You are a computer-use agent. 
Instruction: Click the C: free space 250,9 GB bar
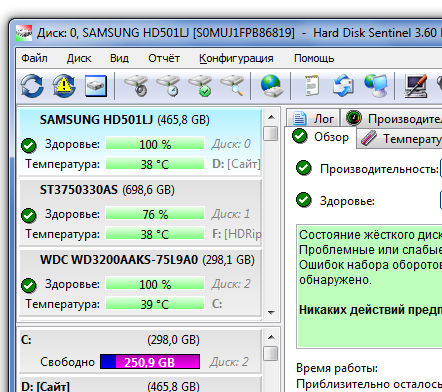[x=150, y=362]
